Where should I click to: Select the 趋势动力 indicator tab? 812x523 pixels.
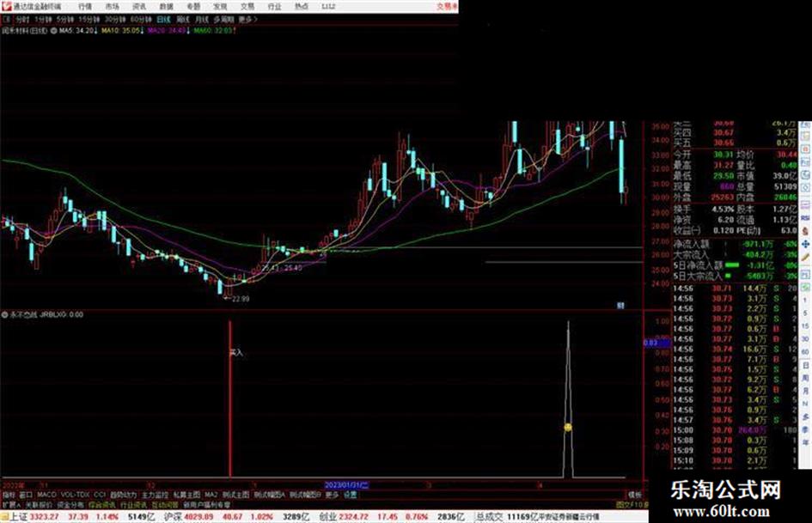123,495
